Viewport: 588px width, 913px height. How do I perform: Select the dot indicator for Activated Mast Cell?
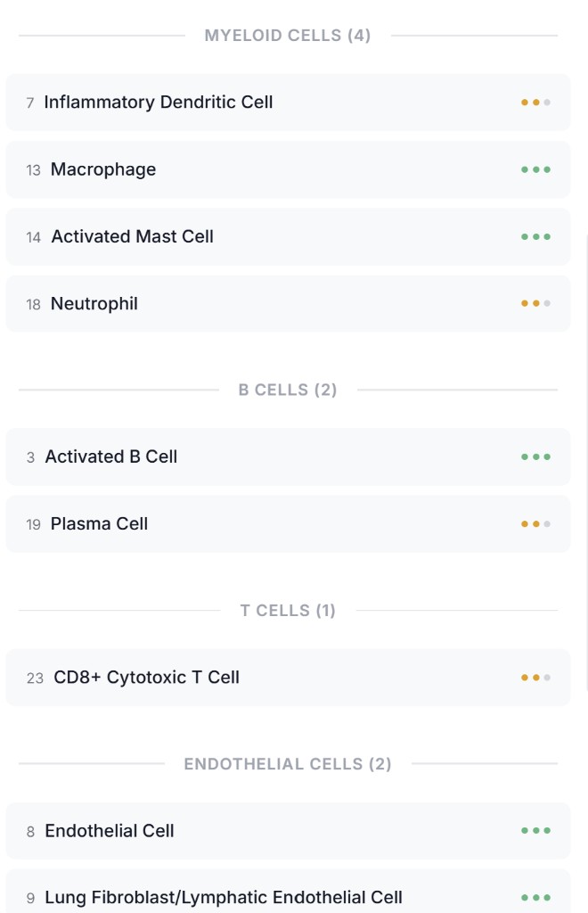coord(535,236)
